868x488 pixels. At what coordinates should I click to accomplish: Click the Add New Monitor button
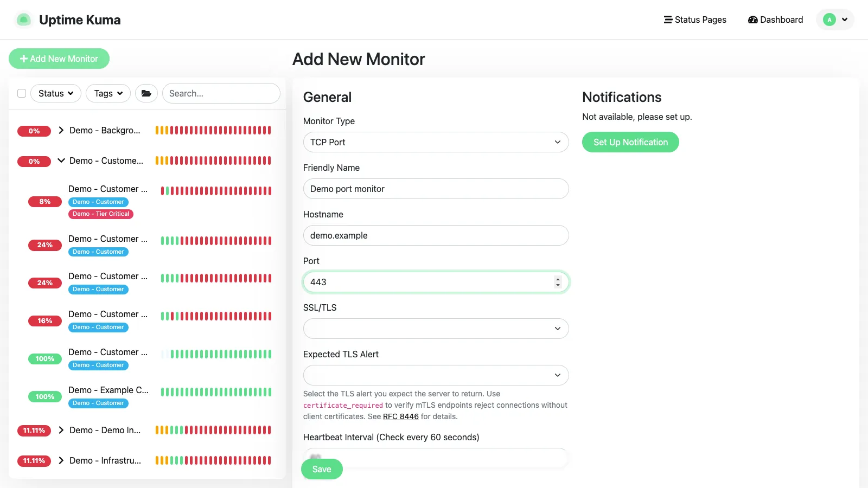click(59, 59)
